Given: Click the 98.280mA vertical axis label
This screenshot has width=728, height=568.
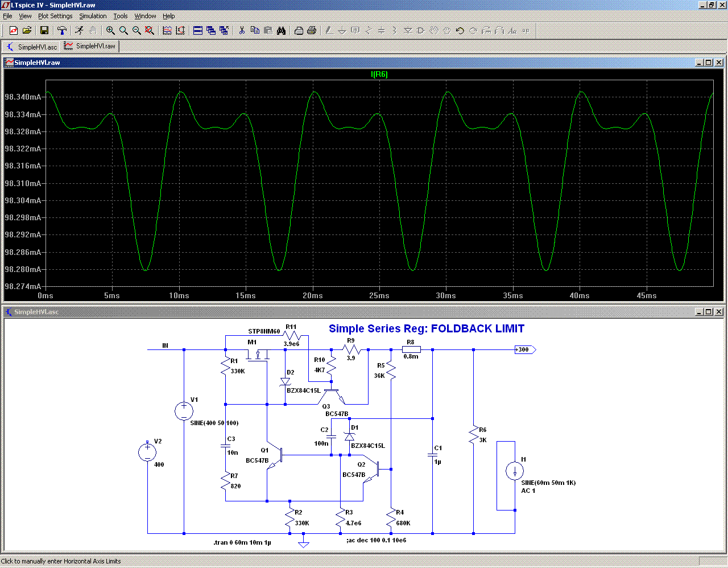Looking at the screenshot, I should pos(23,269).
